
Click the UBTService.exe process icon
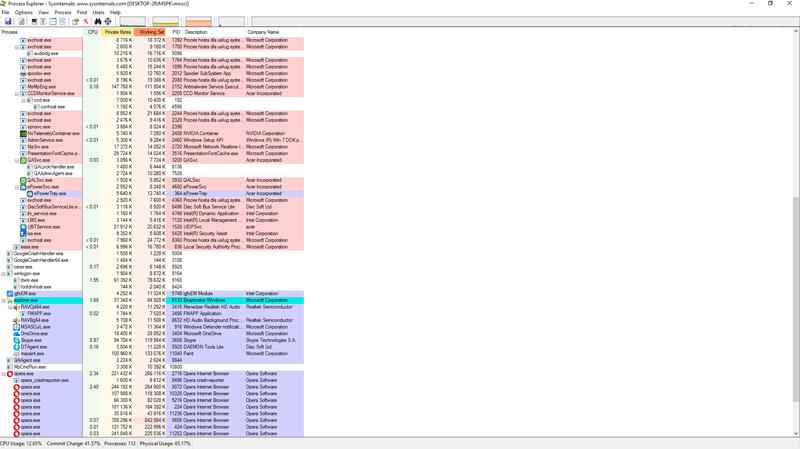point(23,227)
